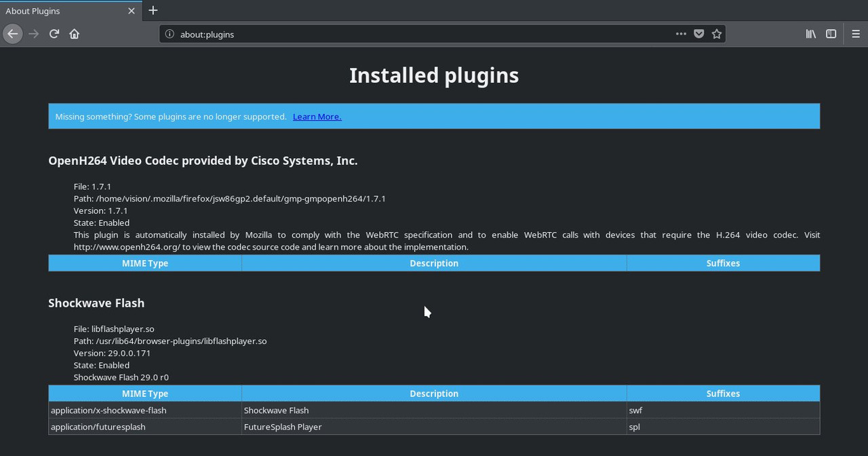Close the About Plugins tab

(x=132, y=11)
